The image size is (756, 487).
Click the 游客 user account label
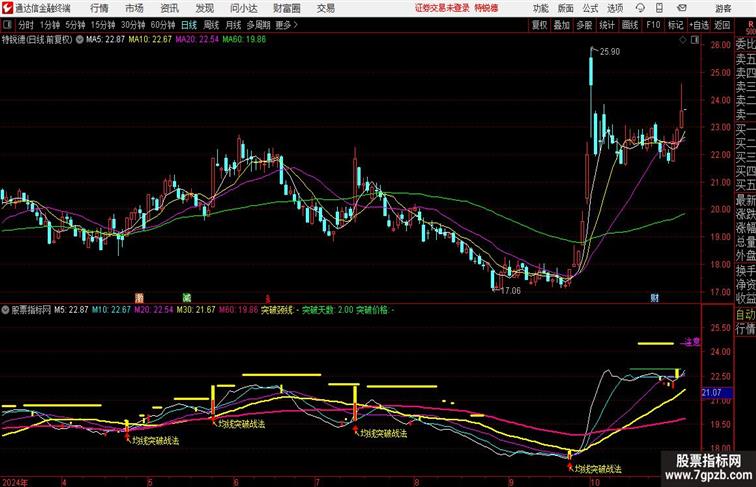pos(723,9)
